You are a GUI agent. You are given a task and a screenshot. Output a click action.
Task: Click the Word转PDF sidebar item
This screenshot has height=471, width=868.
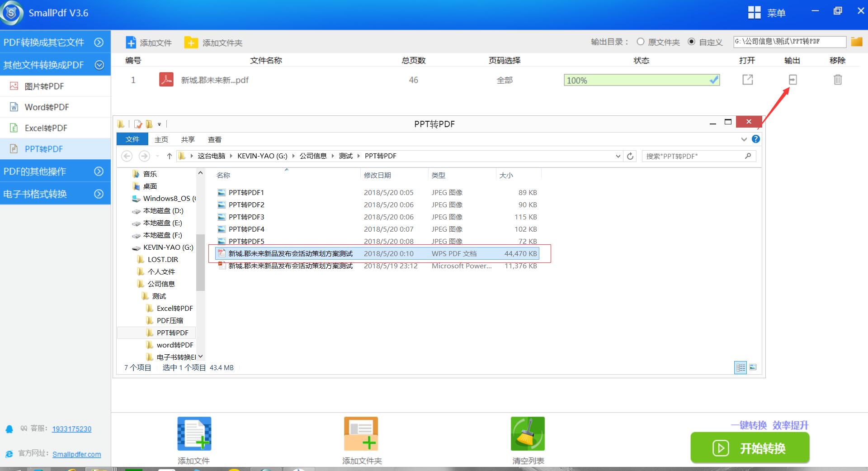point(55,107)
